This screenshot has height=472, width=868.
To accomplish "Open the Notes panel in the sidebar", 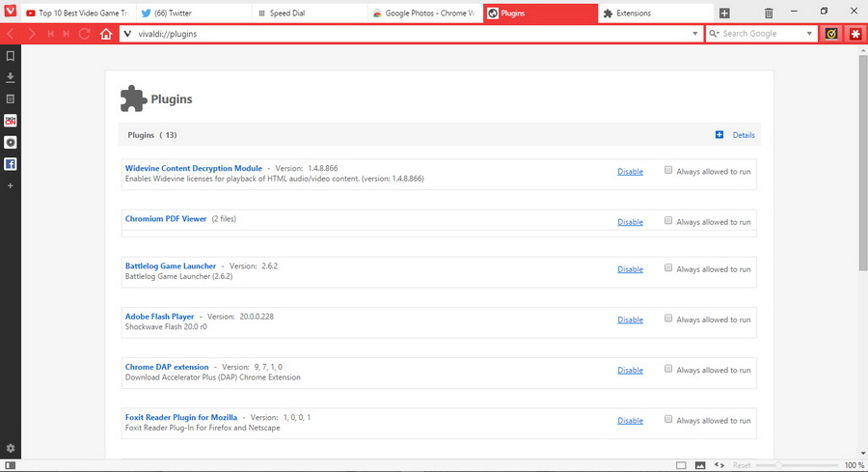I will (10, 98).
